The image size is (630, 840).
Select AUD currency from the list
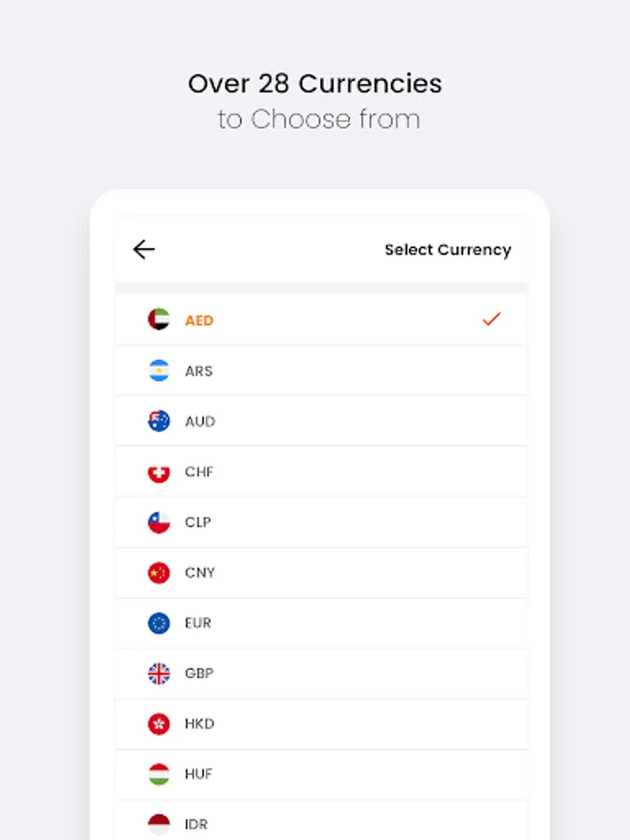200,421
